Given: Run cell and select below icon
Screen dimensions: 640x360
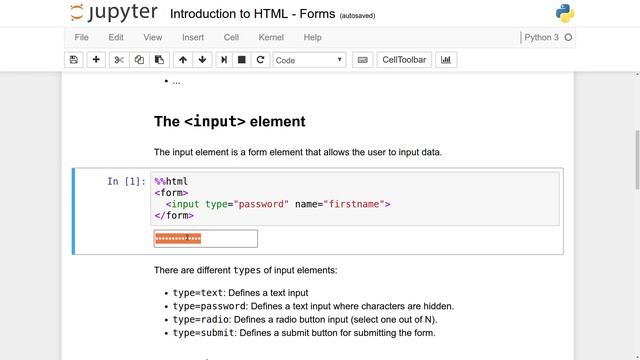Looking at the screenshot, I should coord(224,60).
